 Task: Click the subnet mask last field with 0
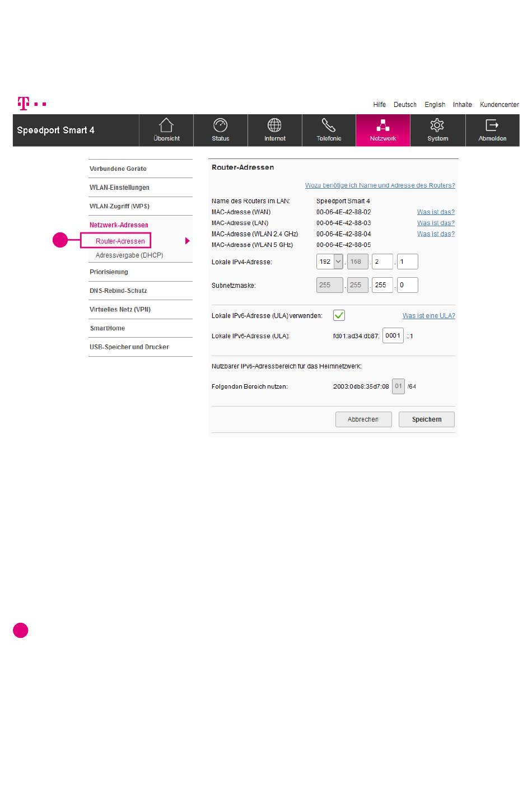(408, 285)
